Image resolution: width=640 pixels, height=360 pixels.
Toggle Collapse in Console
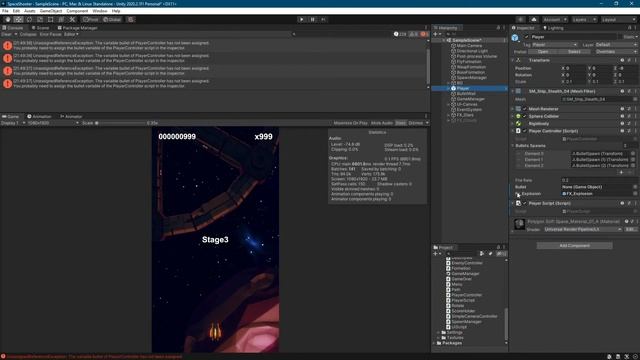[28, 34]
